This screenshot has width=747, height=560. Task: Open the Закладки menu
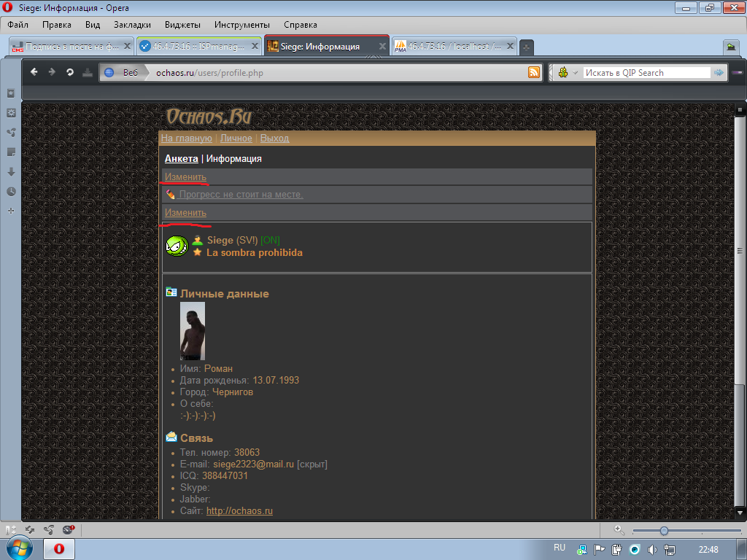pyautogui.click(x=132, y=25)
